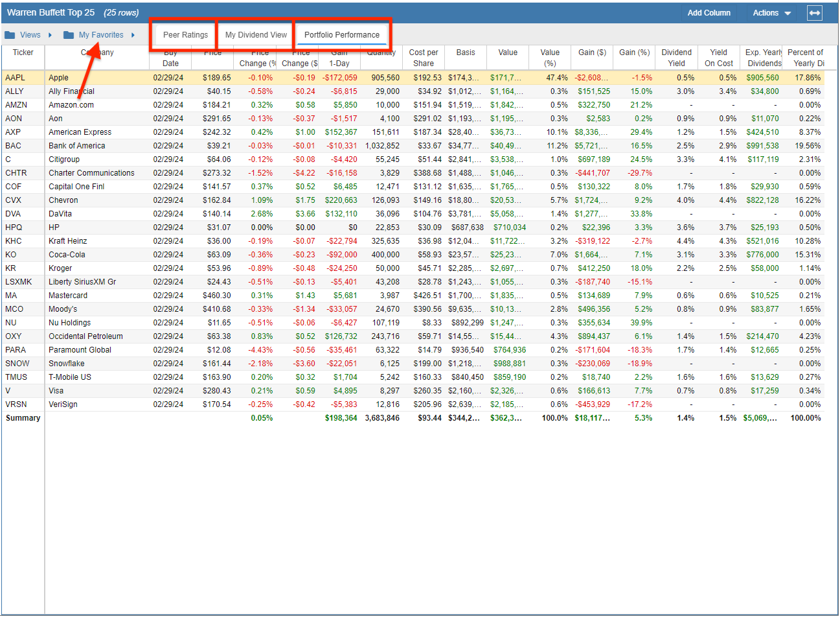The height and width of the screenshot is (619, 840).
Task: Click the Kroger company name
Action: pyautogui.click(x=60, y=268)
